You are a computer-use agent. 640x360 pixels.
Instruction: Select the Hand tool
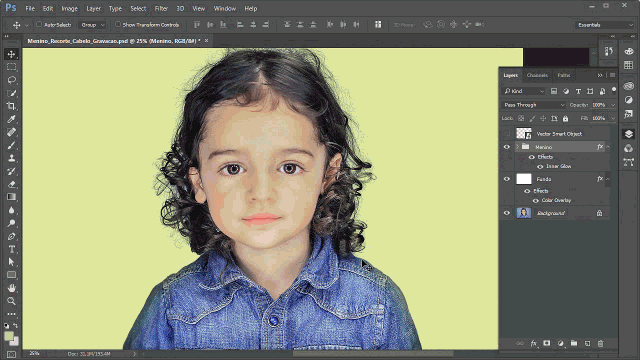(11, 288)
